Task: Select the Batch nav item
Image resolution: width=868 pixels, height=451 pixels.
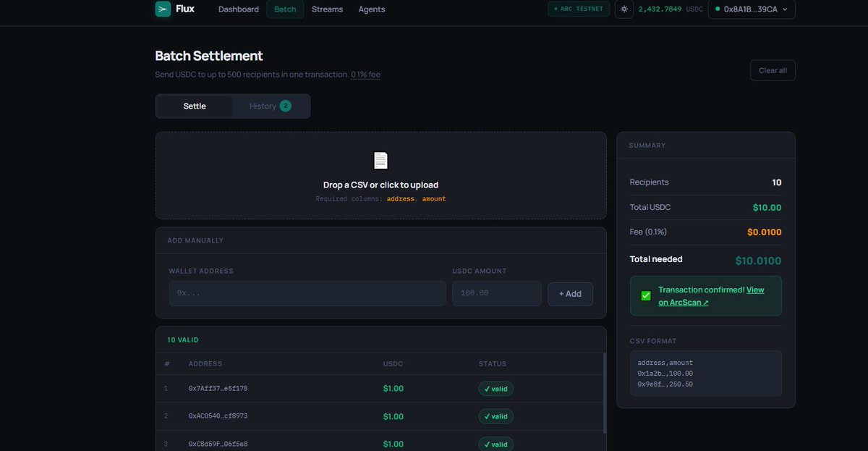Action: click(x=285, y=9)
